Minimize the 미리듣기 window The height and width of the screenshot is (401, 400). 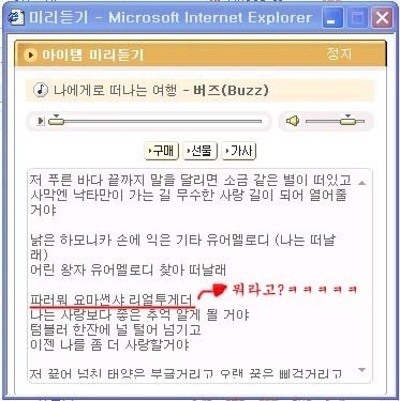coord(333,18)
